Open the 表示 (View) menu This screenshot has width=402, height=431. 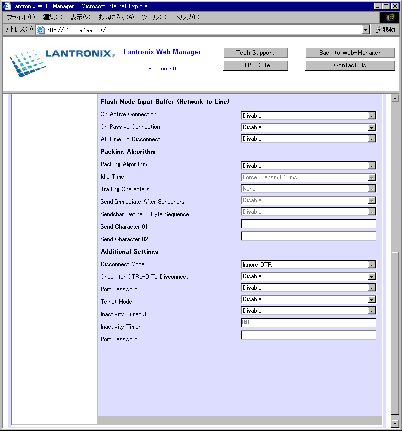[x=80, y=17]
